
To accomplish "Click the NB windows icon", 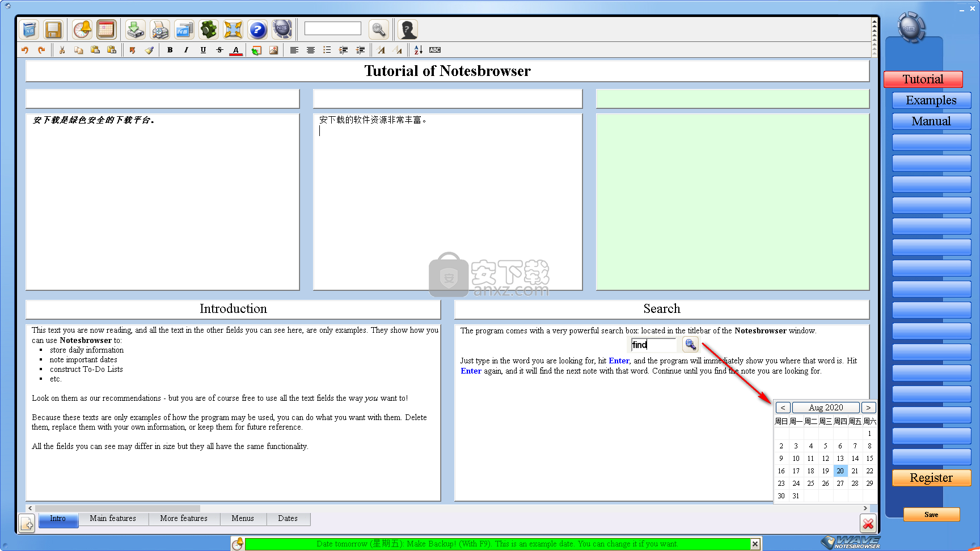I will (184, 29).
